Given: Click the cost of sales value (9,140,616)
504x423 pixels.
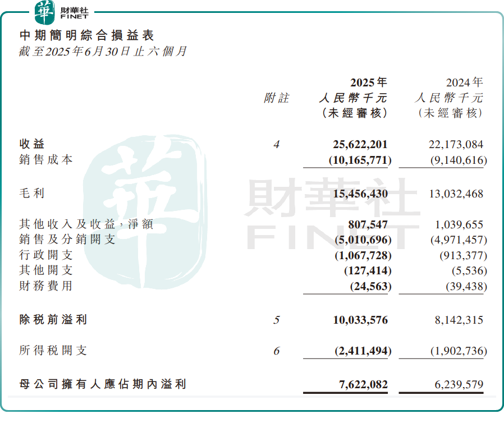Looking at the screenshot, I should (x=459, y=160).
